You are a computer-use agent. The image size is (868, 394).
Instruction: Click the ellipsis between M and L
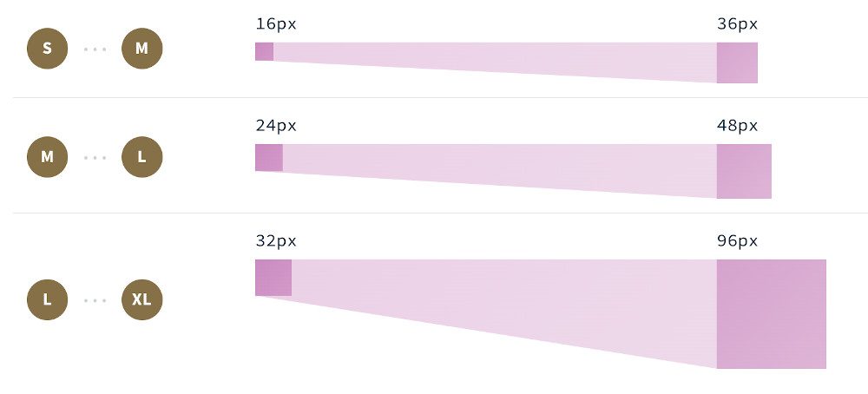pyautogui.click(x=95, y=158)
